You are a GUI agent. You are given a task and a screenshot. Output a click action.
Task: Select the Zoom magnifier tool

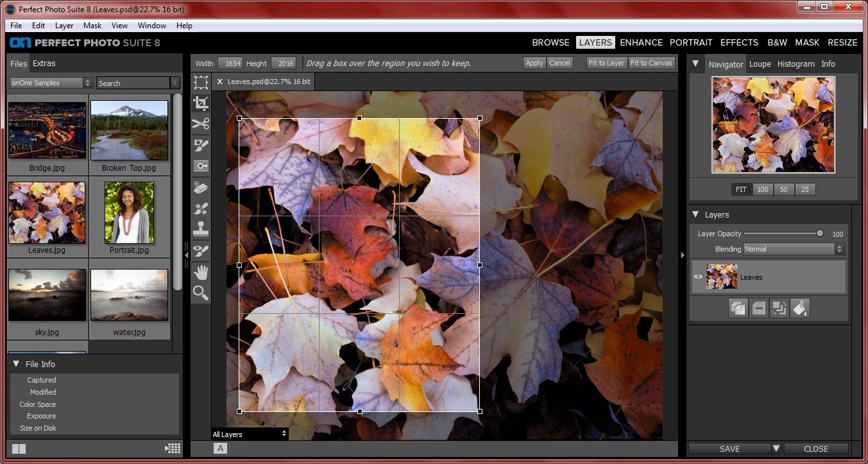click(201, 293)
